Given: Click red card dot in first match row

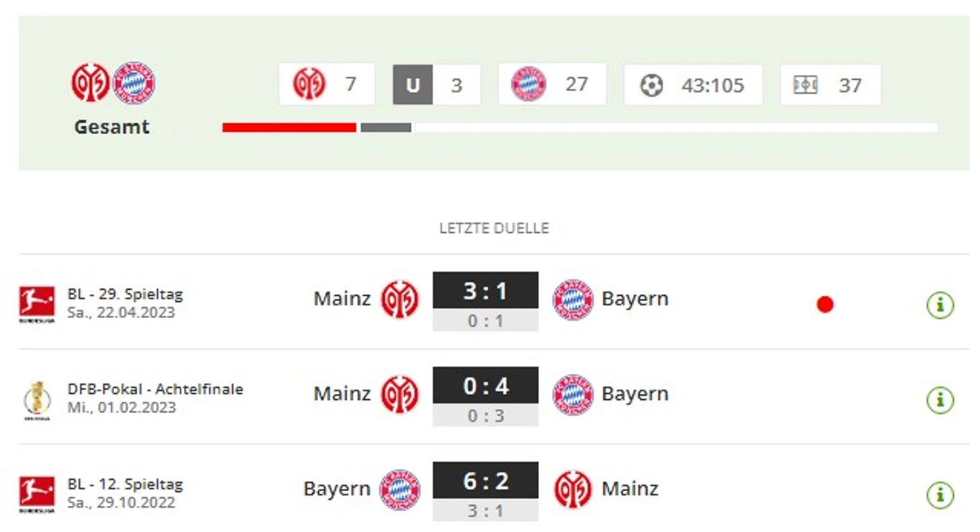Looking at the screenshot, I should pos(825,305).
